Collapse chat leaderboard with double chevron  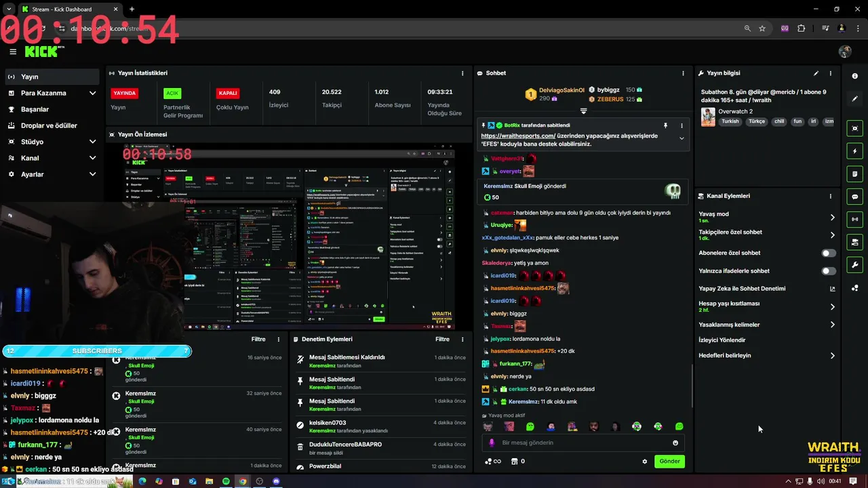pyautogui.click(x=583, y=111)
